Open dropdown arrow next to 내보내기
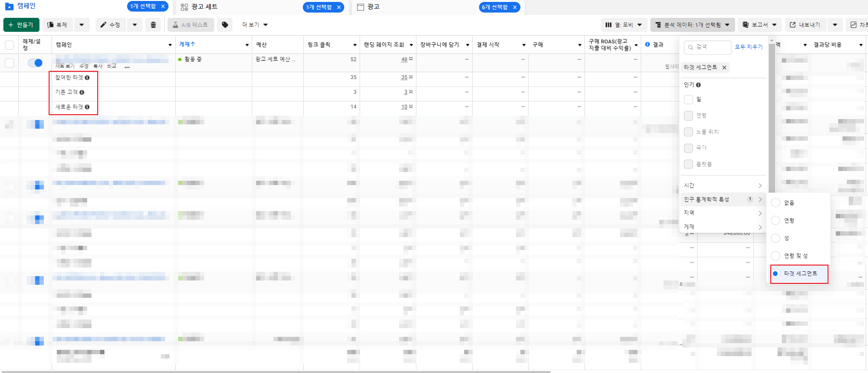The height and width of the screenshot is (373, 868). [x=835, y=25]
